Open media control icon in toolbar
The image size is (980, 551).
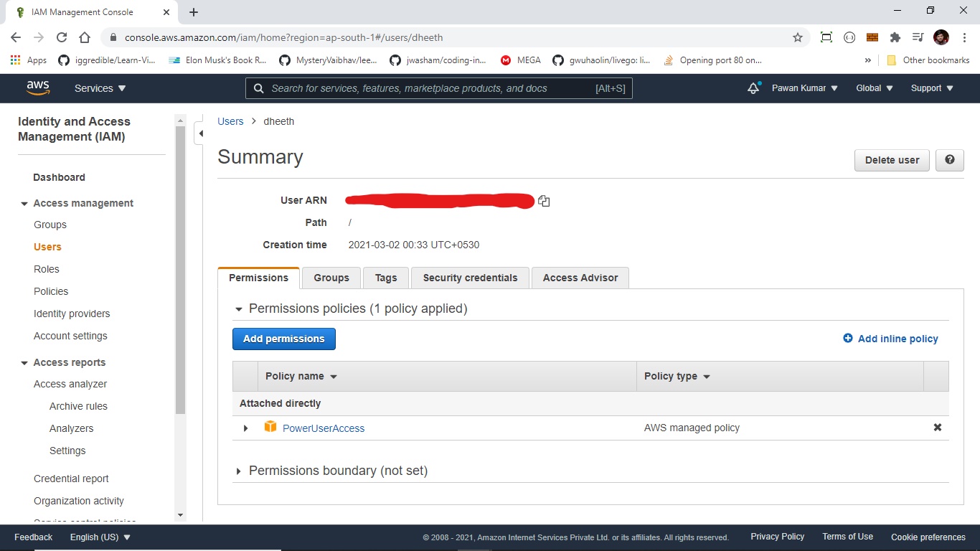(x=918, y=37)
